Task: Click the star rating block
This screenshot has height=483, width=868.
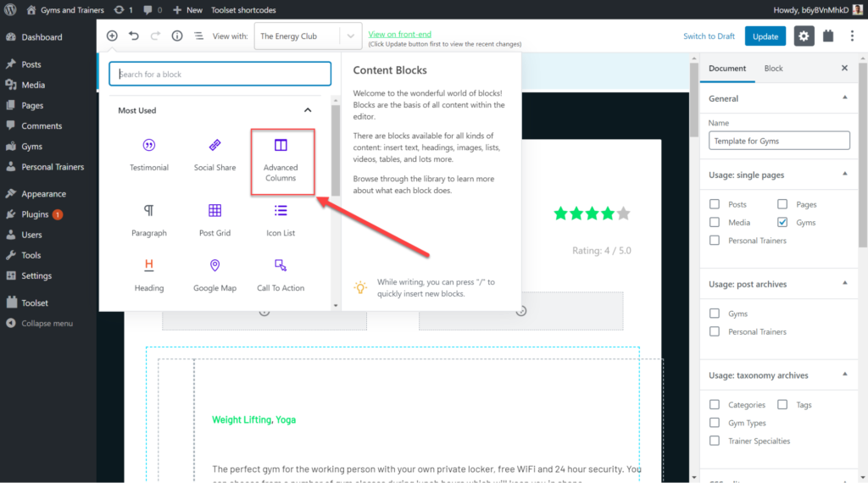Action: click(x=592, y=213)
